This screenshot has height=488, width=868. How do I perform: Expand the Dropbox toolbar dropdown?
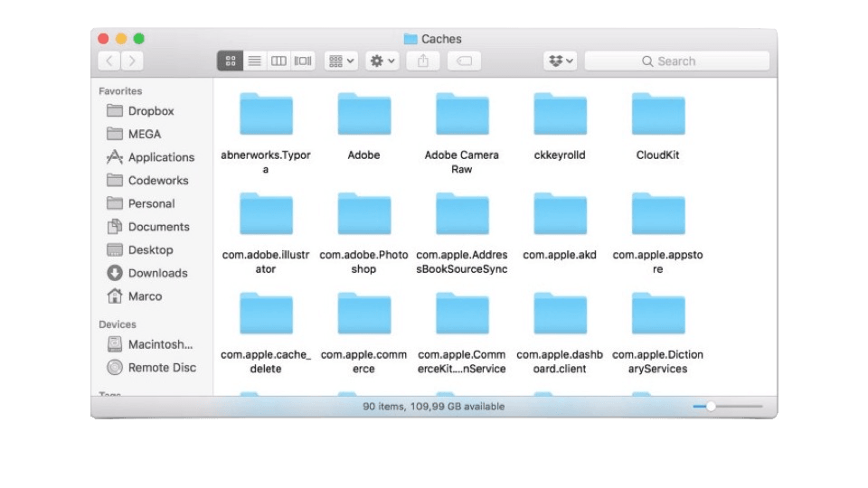(x=561, y=61)
